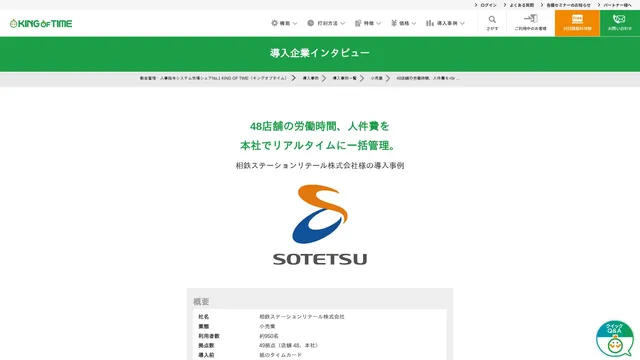
Task: Click the KING OF TIME home breadcrumb
Action: (213, 78)
